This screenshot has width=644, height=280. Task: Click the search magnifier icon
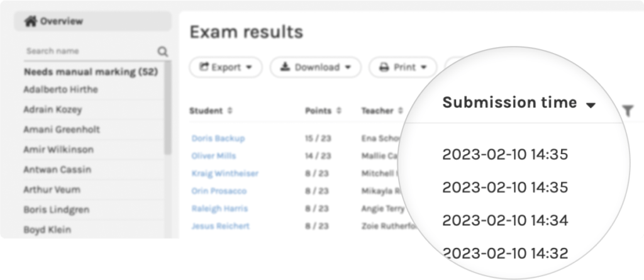click(163, 52)
